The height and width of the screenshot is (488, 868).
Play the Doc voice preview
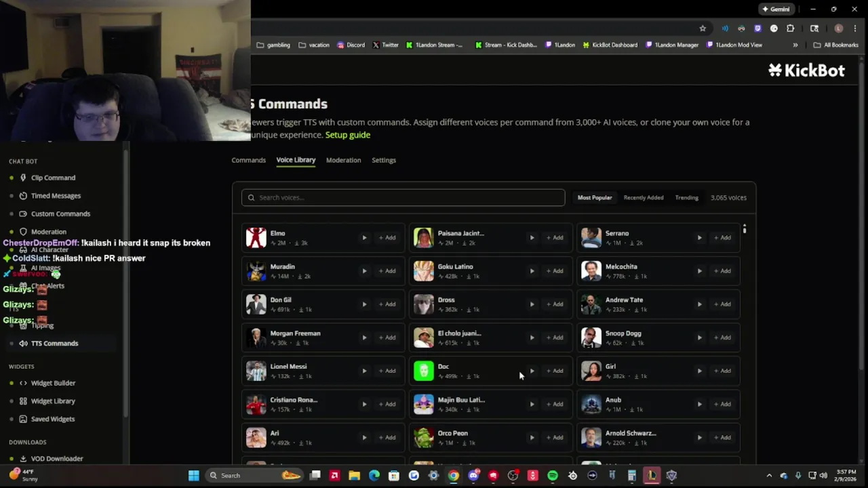[532, 371]
